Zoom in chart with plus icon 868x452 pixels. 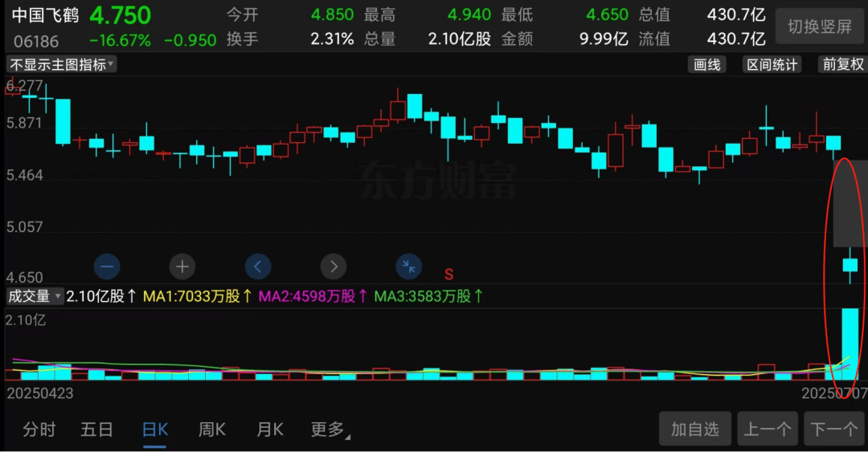point(182,267)
